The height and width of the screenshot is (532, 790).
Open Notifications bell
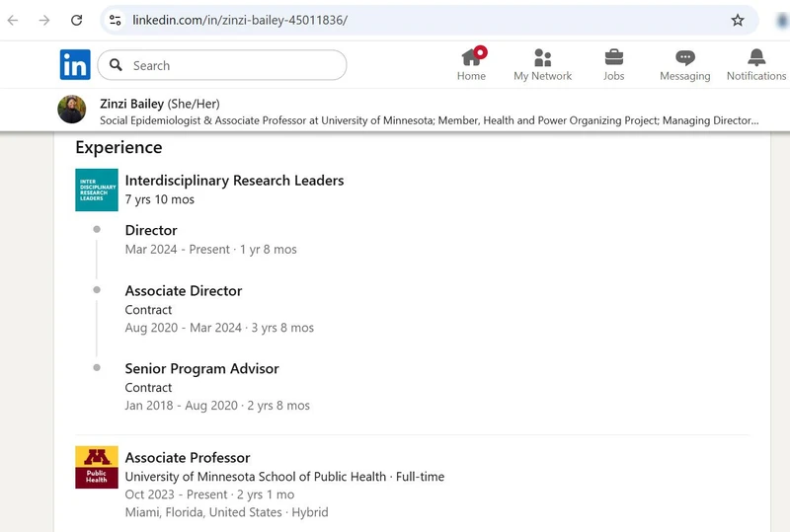[756, 64]
